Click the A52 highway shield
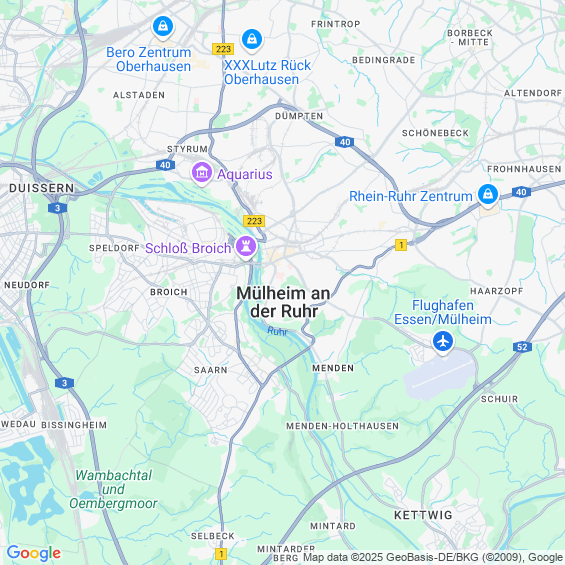Screen dimensions: 565x565 [522, 347]
